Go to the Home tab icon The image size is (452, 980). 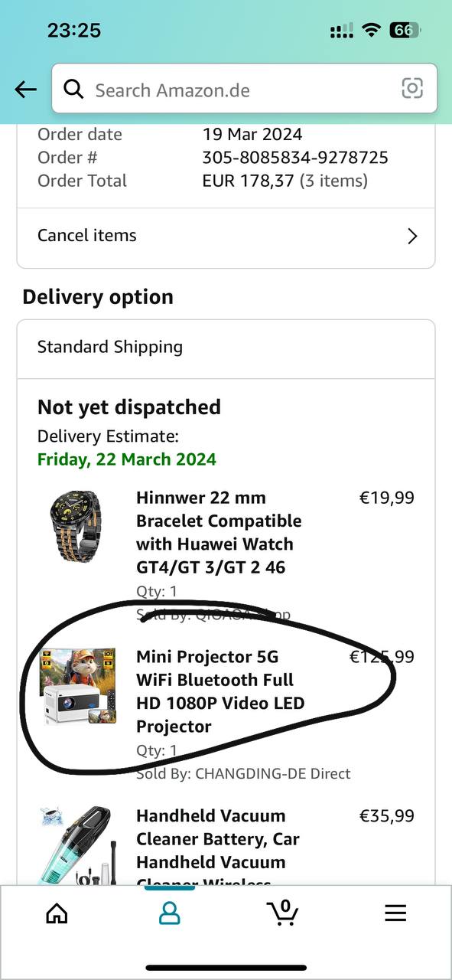57,913
